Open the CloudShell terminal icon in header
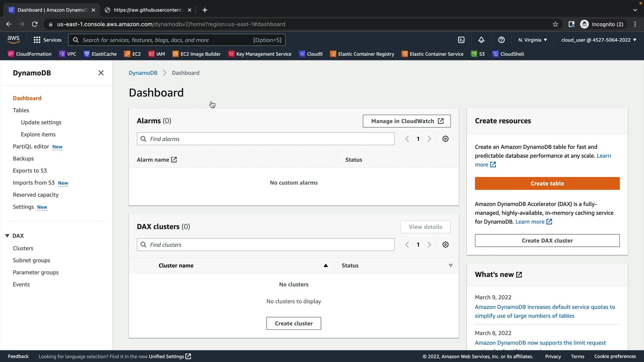The width and height of the screenshot is (644, 362). point(461,40)
